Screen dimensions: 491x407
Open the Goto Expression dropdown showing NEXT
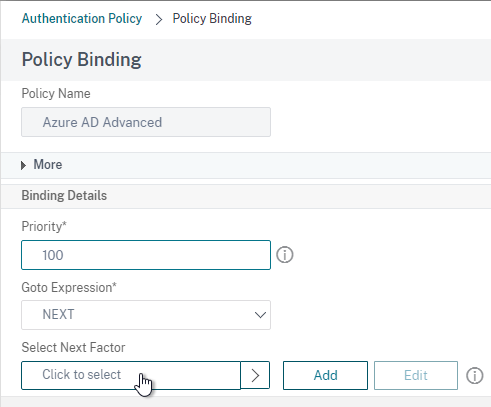tap(146, 315)
